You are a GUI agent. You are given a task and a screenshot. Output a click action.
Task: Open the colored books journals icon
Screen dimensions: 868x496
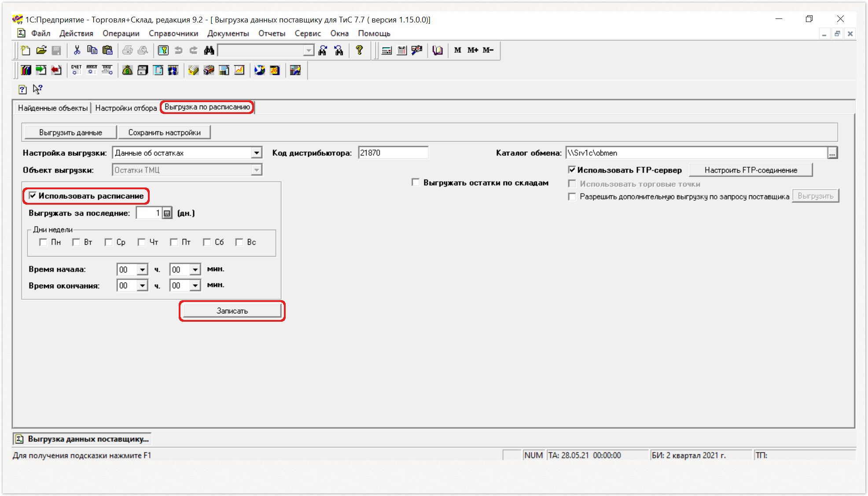pos(26,70)
